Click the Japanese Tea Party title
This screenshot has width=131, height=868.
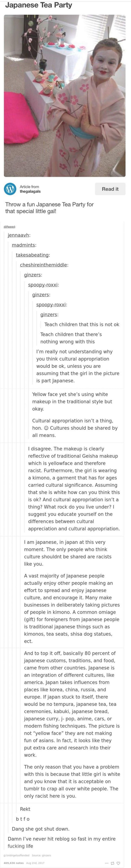tap(38, 5)
